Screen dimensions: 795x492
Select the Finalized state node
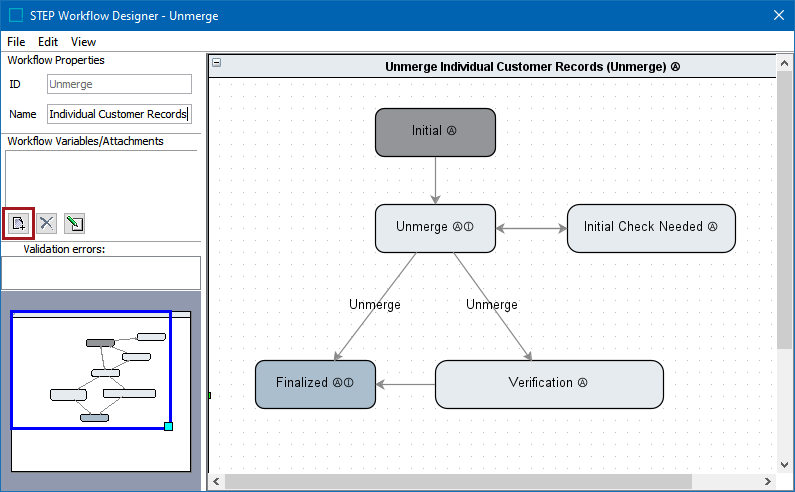[x=315, y=384]
